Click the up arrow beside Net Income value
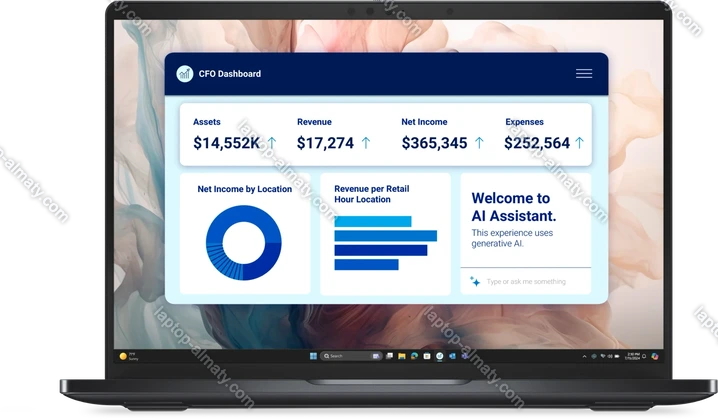This screenshot has width=718, height=419. (x=479, y=143)
